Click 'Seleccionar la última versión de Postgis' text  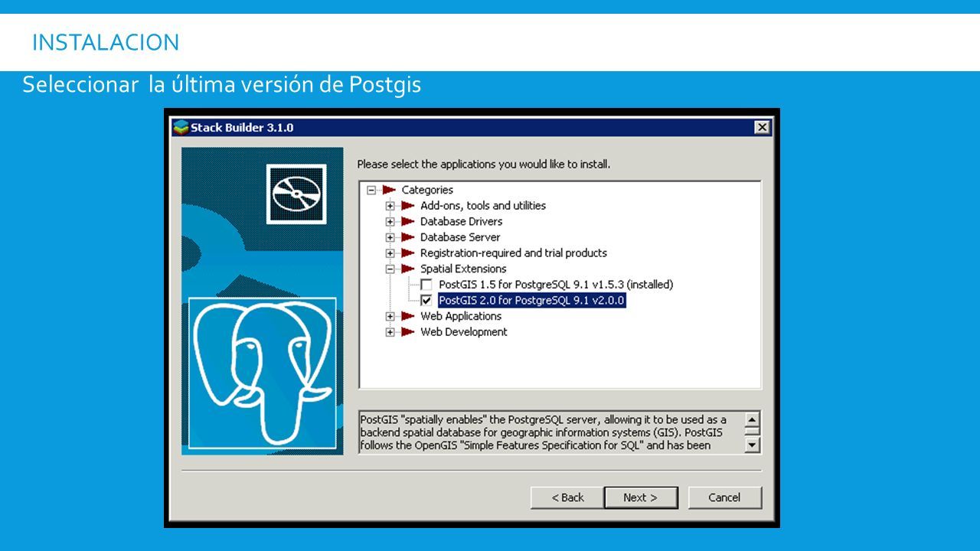222,84
